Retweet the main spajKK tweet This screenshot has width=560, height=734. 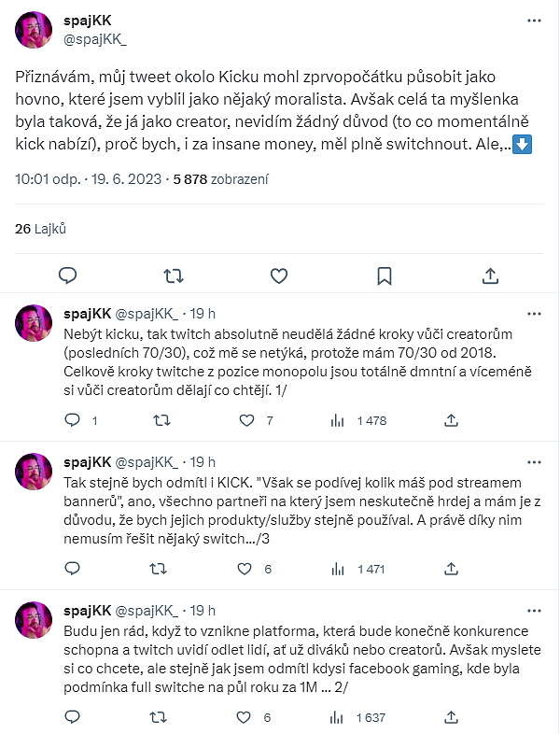point(173,275)
